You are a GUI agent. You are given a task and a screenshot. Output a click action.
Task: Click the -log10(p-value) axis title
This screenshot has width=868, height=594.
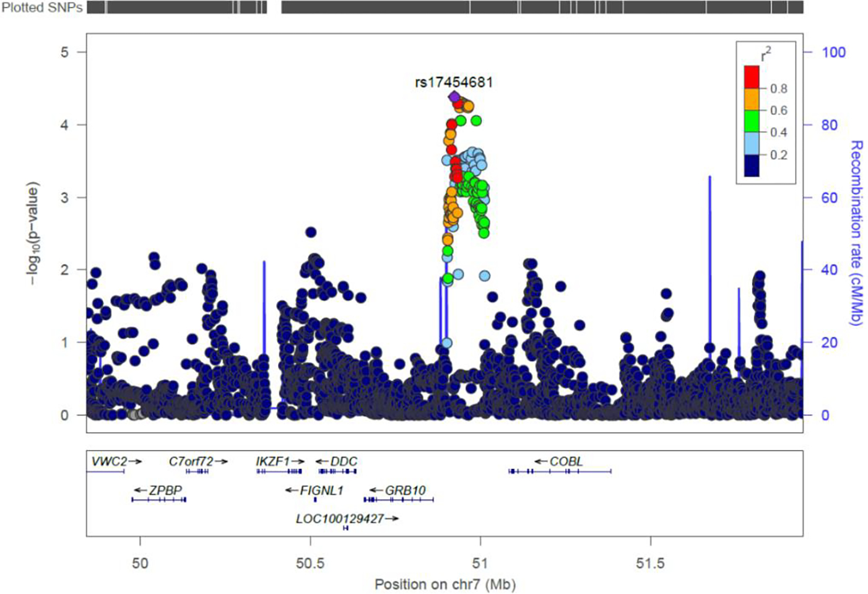click(32, 233)
